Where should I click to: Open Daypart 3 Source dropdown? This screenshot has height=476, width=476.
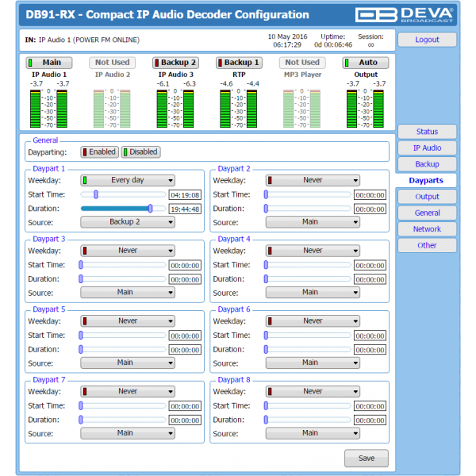click(128, 292)
